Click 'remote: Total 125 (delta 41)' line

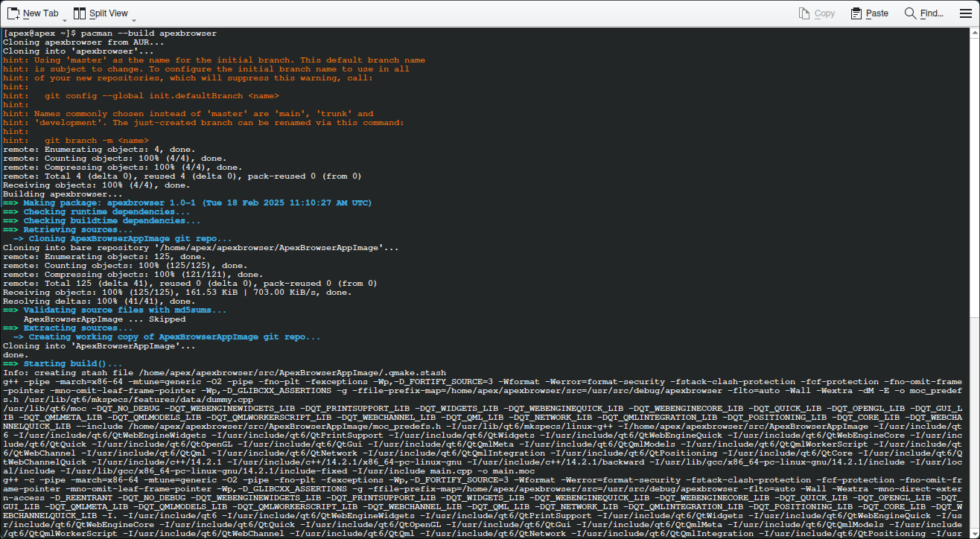tap(191, 284)
